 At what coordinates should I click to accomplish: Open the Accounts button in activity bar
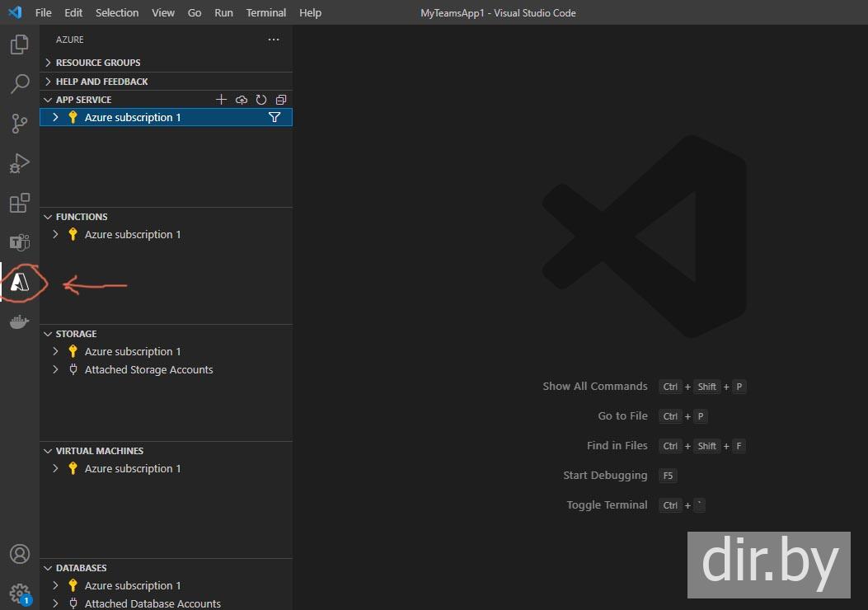[x=20, y=554]
